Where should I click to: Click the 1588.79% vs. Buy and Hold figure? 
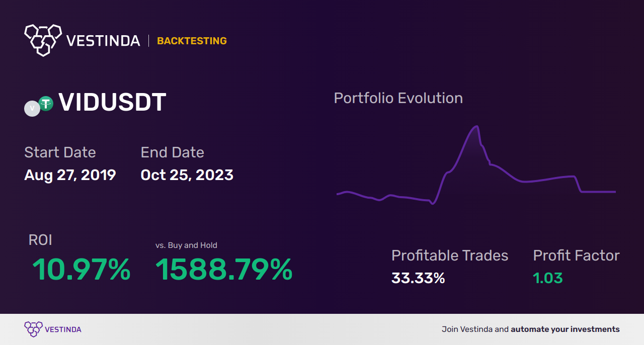point(224,270)
